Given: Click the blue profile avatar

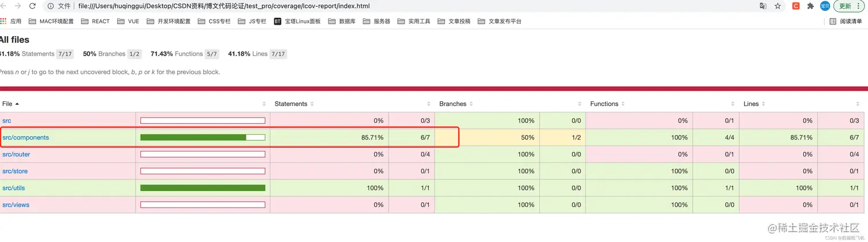Looking at the screenshot, I should click(x=825, y=6).
